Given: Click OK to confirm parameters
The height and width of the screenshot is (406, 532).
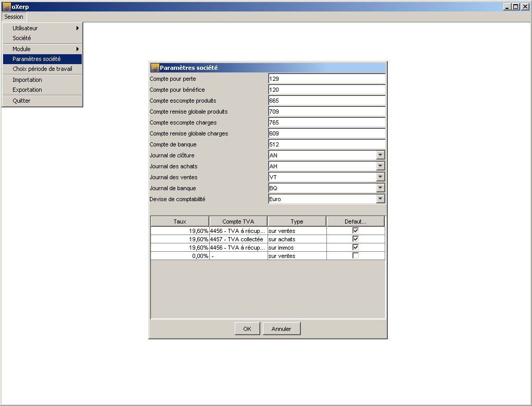Looking at the screenshot, I should [247, 328].
